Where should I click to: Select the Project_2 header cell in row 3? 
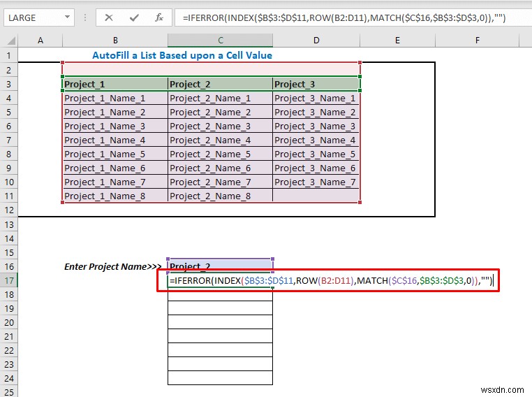click(x=220, y=84)
